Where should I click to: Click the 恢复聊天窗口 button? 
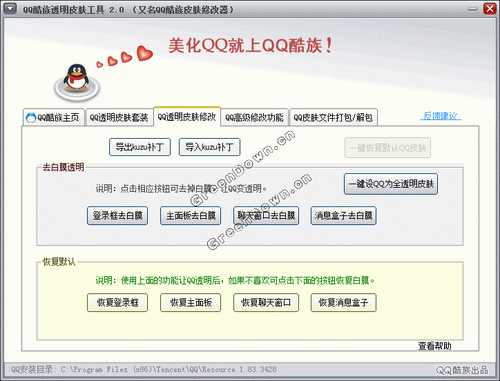coord(266,303)
